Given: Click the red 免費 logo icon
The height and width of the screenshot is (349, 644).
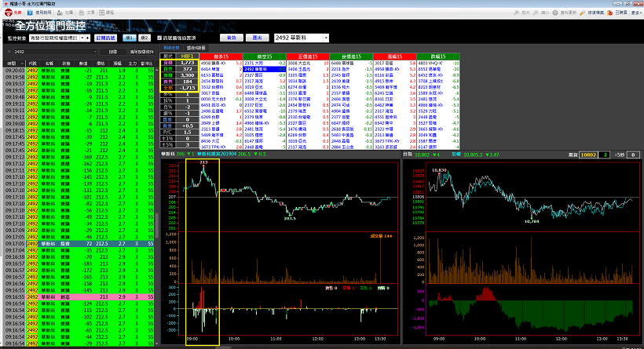Looking at the screenshot, I should pyautogui.click(x=9, y=13).
